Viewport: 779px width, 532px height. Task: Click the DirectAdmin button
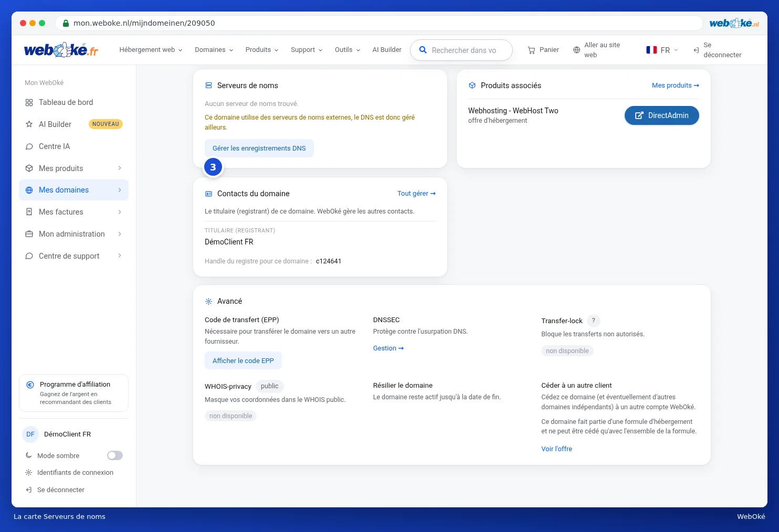coord(661,115)
